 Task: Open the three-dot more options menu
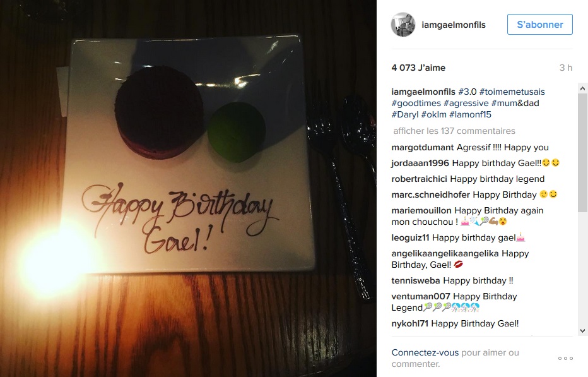point(565,358)
